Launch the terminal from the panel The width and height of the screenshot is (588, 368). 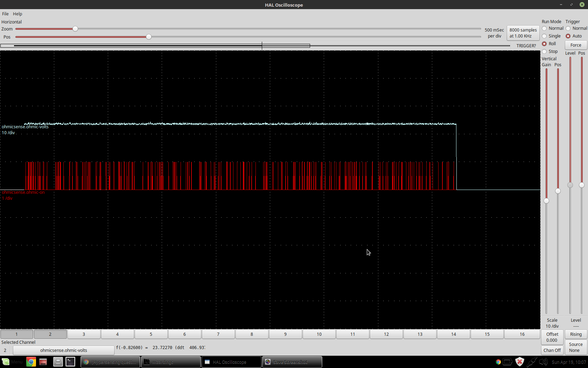pyautogui.click(x=70, y=362)
